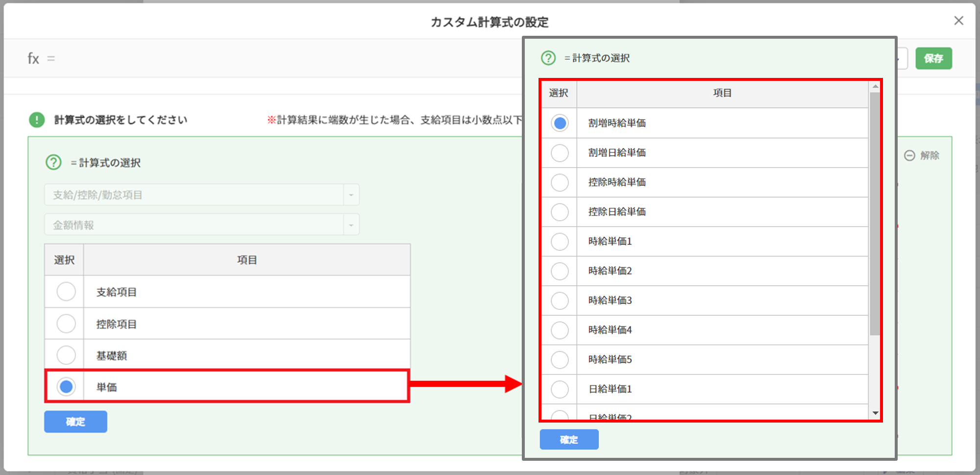Click the green exclamation notice icon

pyautogui.click(x=37, y=120)
